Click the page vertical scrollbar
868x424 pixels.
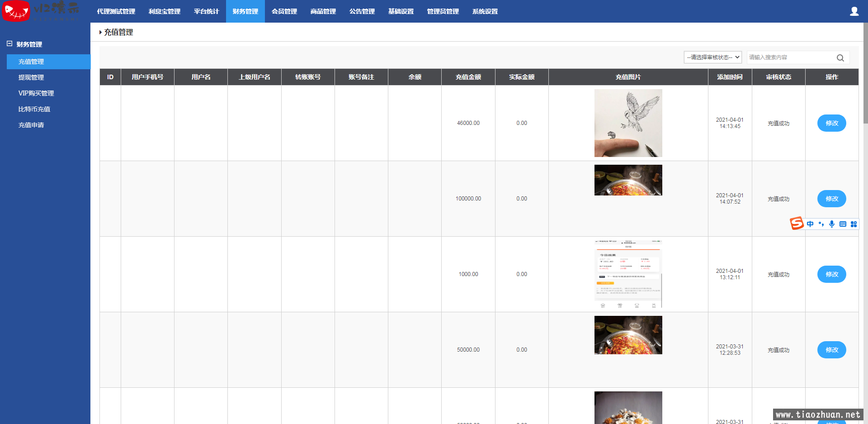865,72
